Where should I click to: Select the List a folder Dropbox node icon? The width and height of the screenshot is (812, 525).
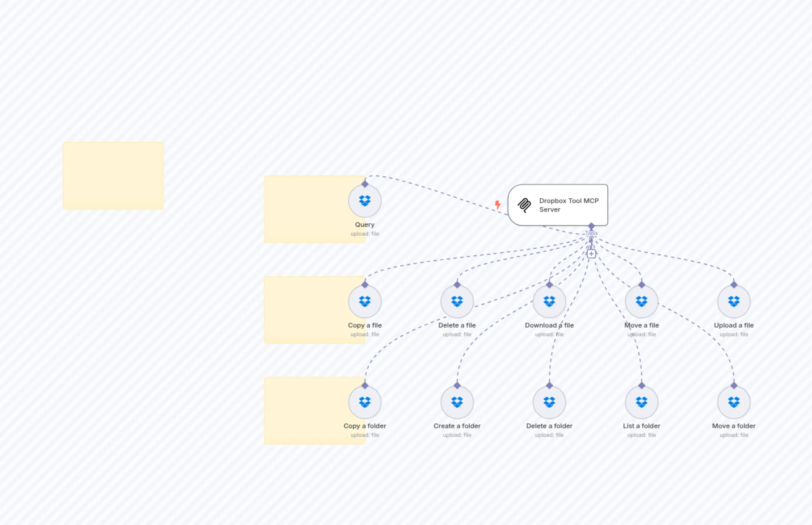click(642, 402)
